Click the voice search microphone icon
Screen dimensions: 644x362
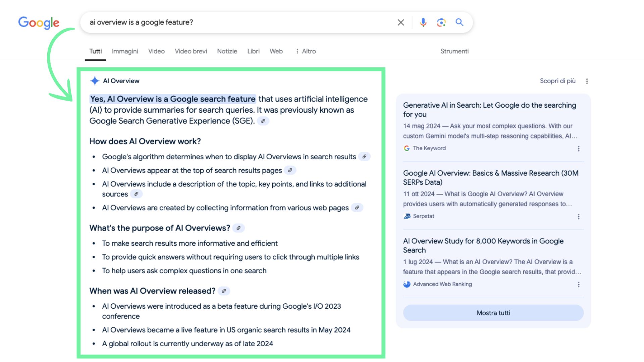click(x=423, y=22)
